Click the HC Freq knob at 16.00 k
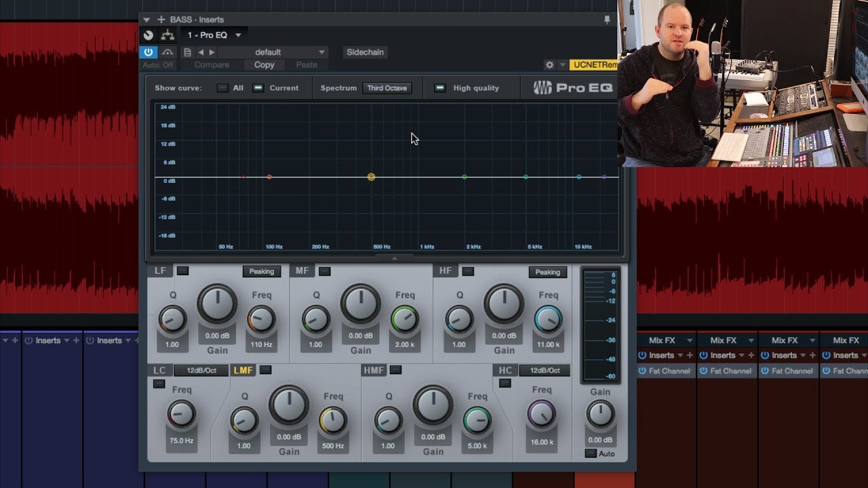The height and width of the screenshot is (488, 868). click(542, 413)
